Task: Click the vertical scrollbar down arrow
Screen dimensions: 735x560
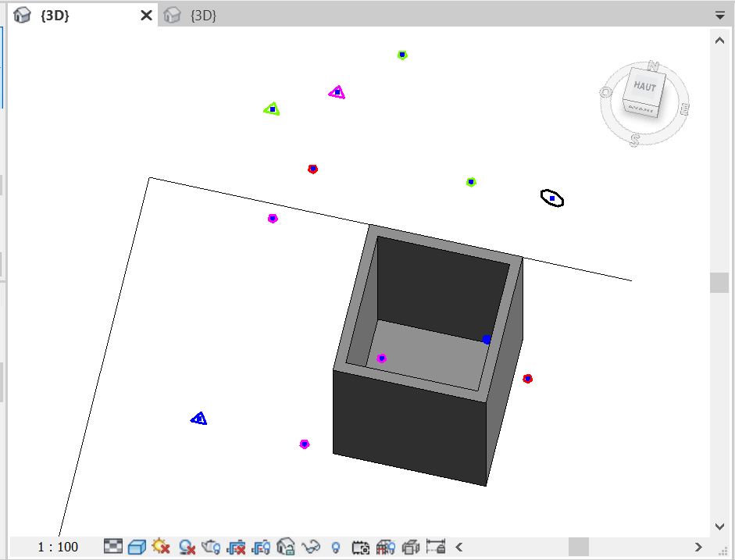Action: (719, 526)
